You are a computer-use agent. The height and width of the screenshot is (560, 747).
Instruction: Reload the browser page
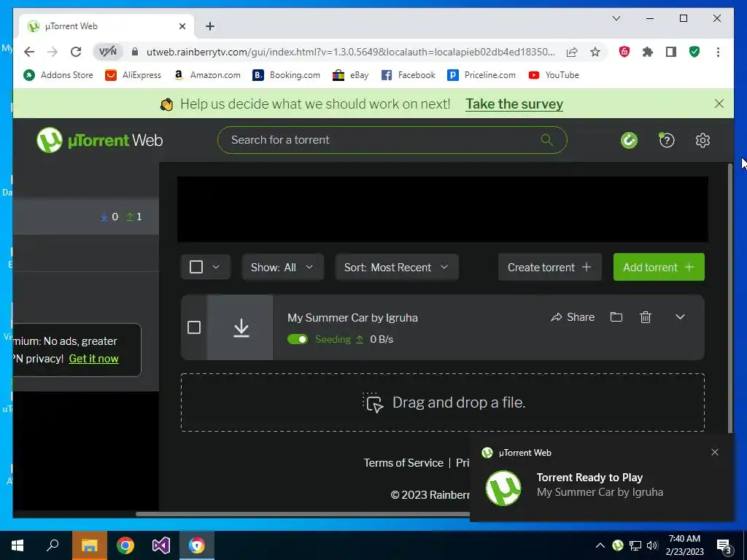(76, 52)
